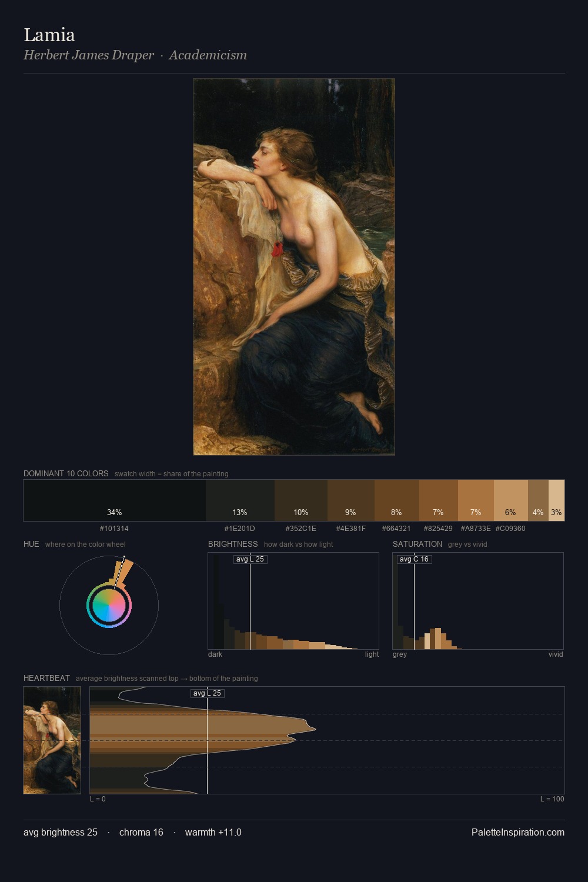Click the avg C 16 label in Saturation chart
This screenshot has width=588, height=882.
pos(414,559)
